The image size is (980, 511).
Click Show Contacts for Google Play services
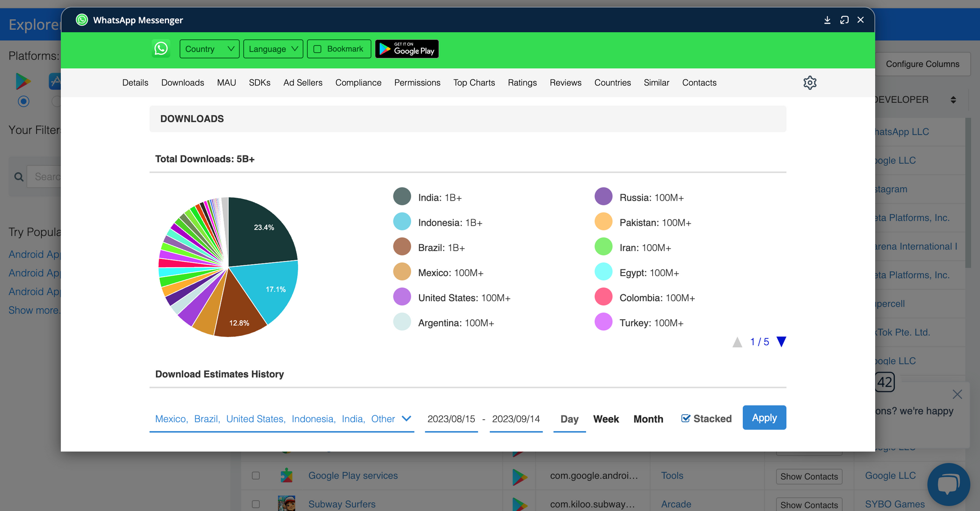click(x=809, y=476)
